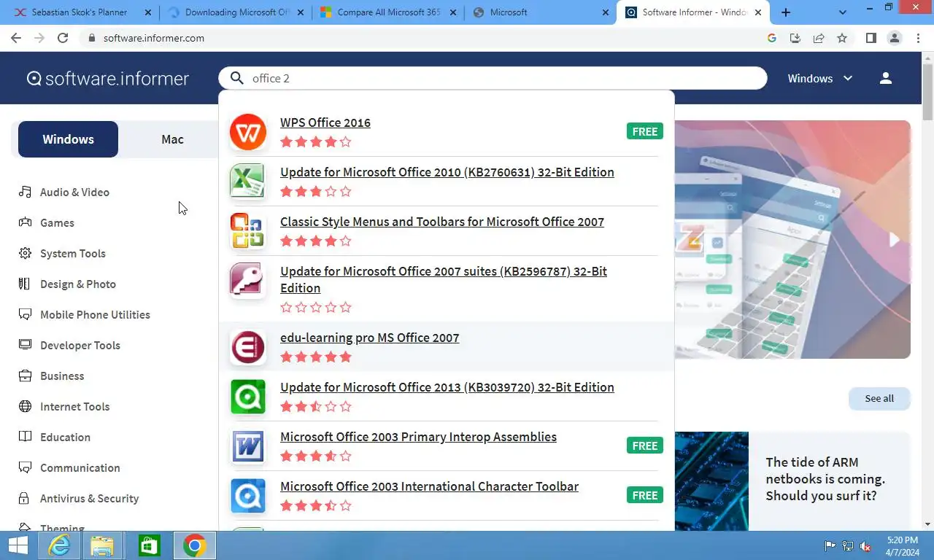Open the Windows Start button

click(x=18, y=545)
